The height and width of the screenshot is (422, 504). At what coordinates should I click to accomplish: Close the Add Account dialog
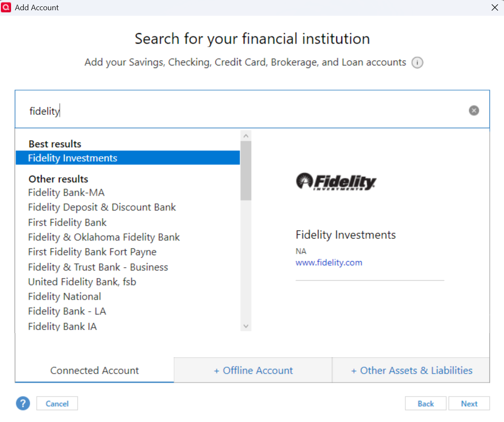(x=495, y=7)
